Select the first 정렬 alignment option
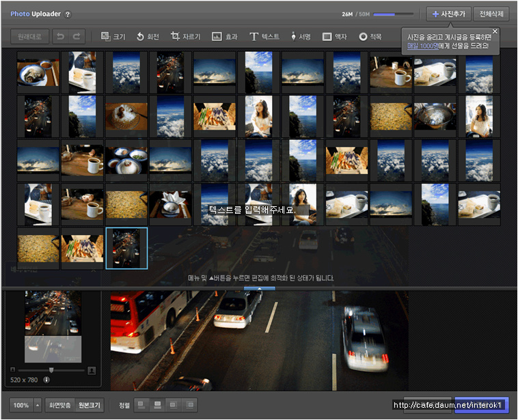This screenshot has width=518, height=420. click(x=141, y=405)
